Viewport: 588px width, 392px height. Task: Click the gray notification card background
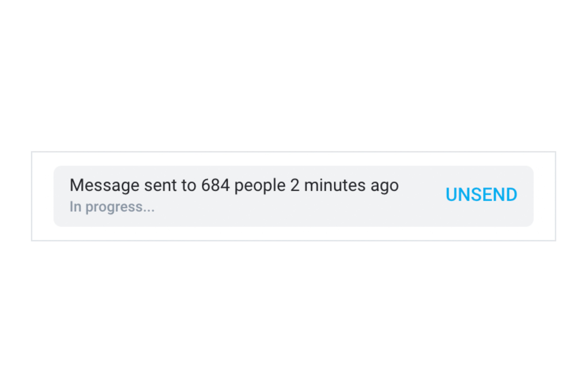pos(294,196)
